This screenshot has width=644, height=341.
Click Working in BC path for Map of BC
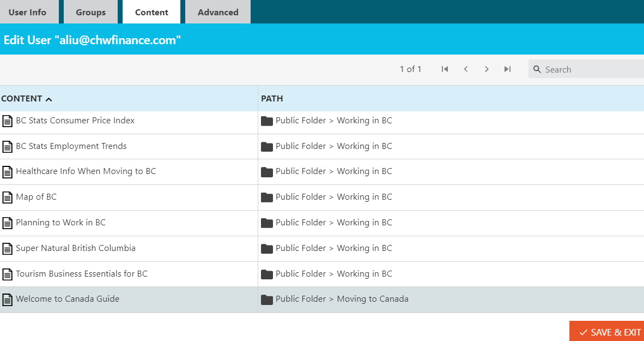pyautogui.click(x=334, y=196)
